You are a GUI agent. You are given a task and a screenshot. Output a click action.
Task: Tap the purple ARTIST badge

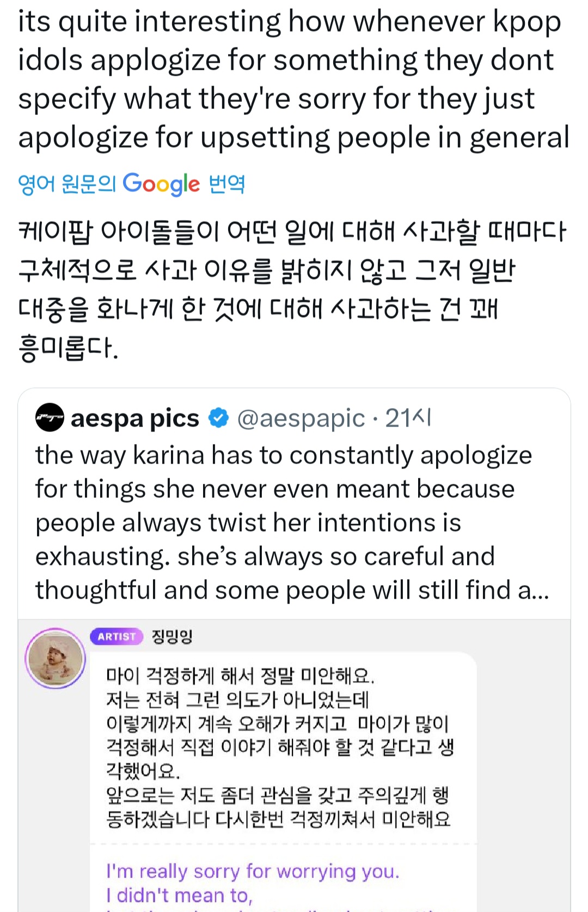point(117,636)
